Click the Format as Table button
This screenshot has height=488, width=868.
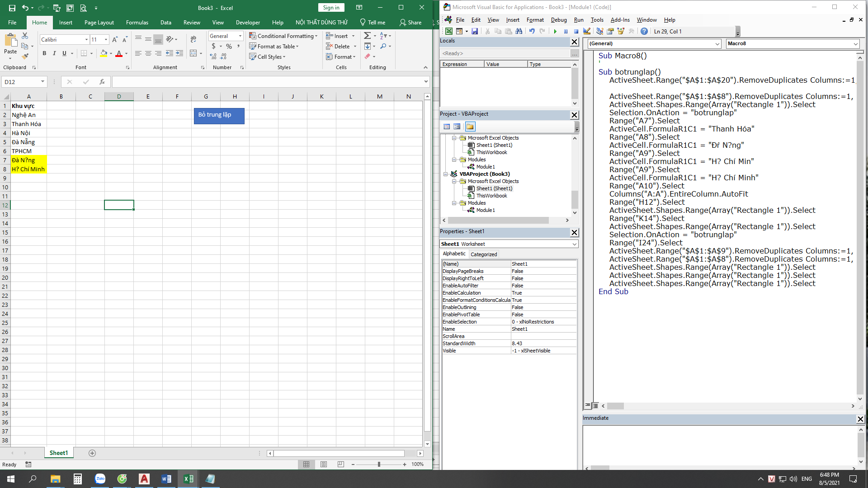coord(274,47)
